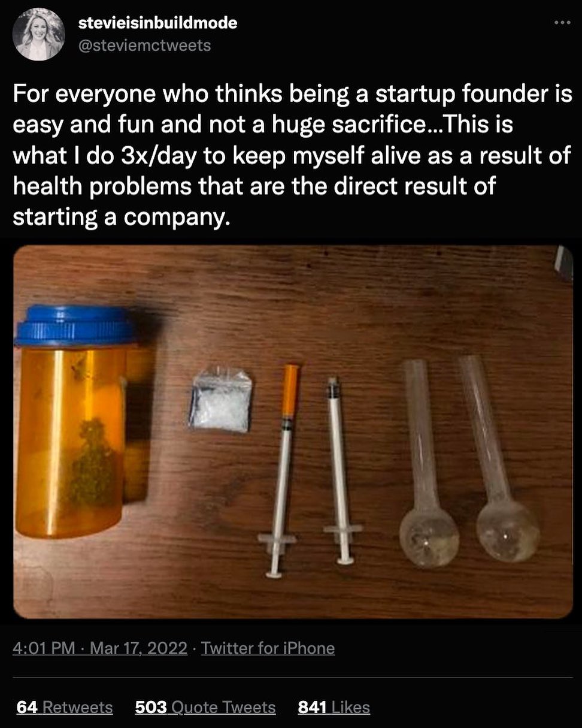Visit the @steviemctweets handle
The height and width of the screenshot is (728, 582).
[x=144, y=45]
